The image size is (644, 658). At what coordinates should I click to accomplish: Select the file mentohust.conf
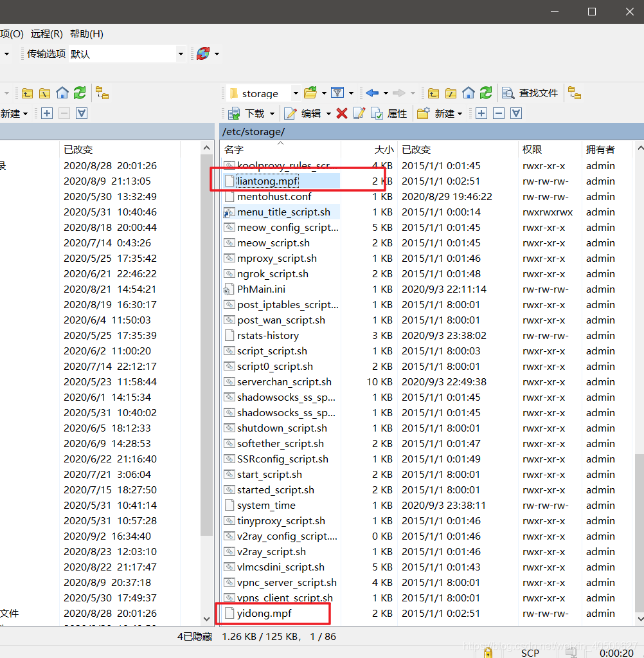[274, 196]
